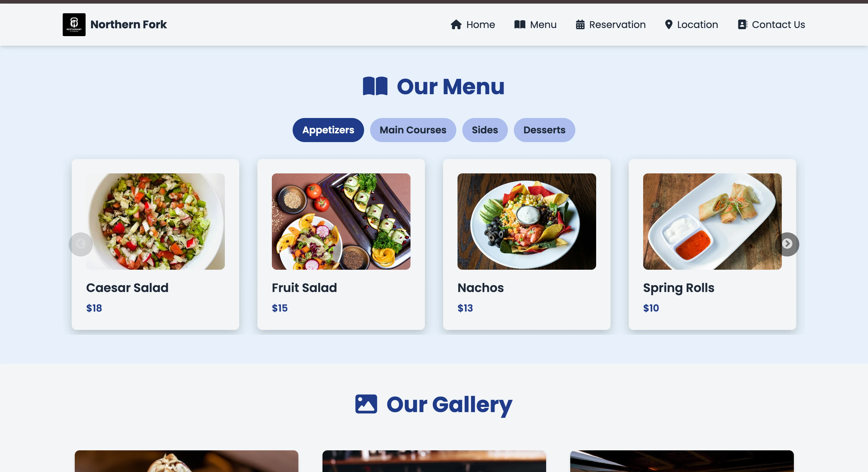The height and width of the screenshot is (472, 868).
Task: Click the address book icon beside Contact Us
Action: tap(742, 25)
